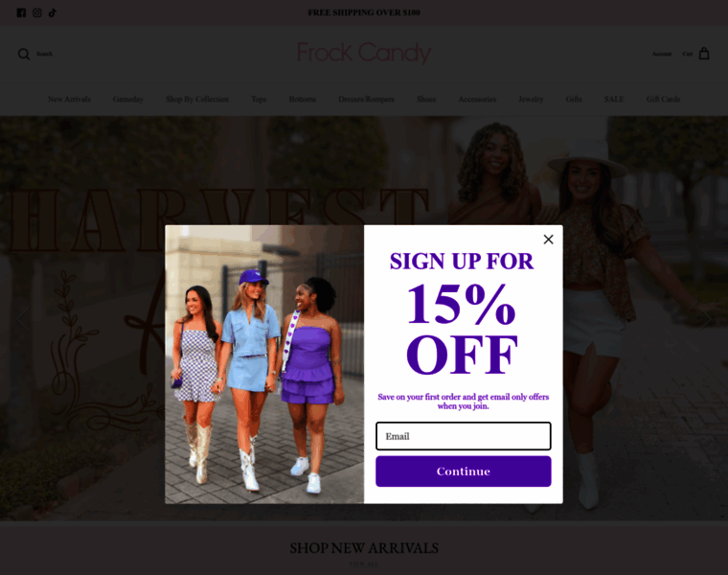Select the SALE menu item
Image resolution: width=728 pixels, height=575 pixels.
pos(614,99)
